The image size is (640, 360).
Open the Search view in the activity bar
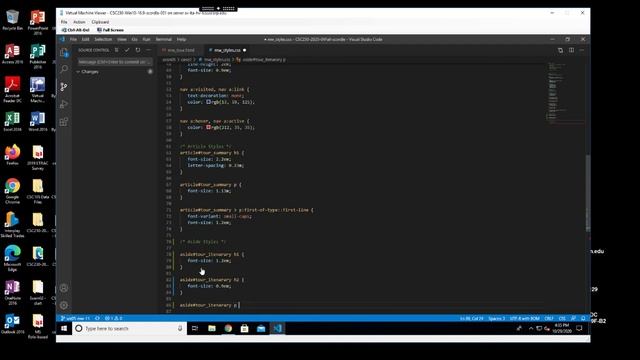pos(64,69)
